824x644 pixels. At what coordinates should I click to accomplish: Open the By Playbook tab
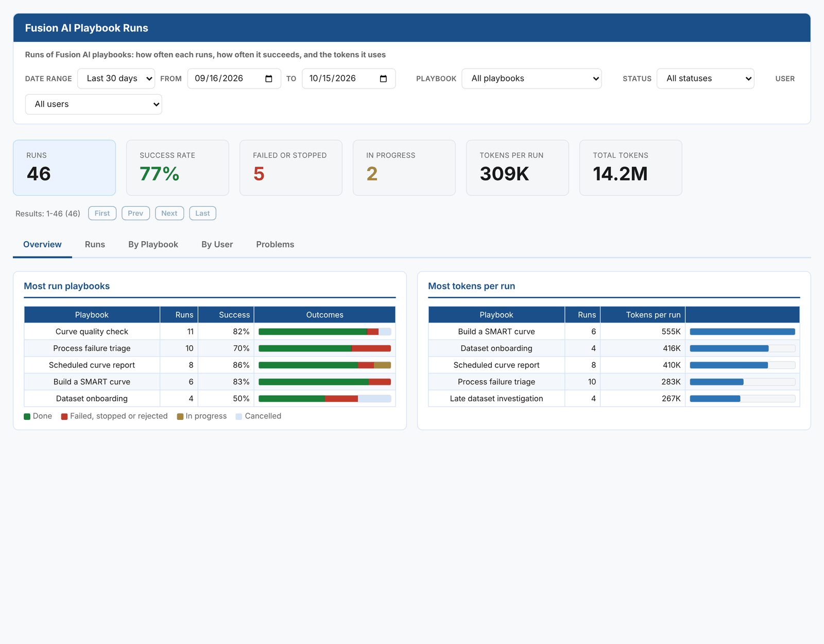tap(153, 245)
